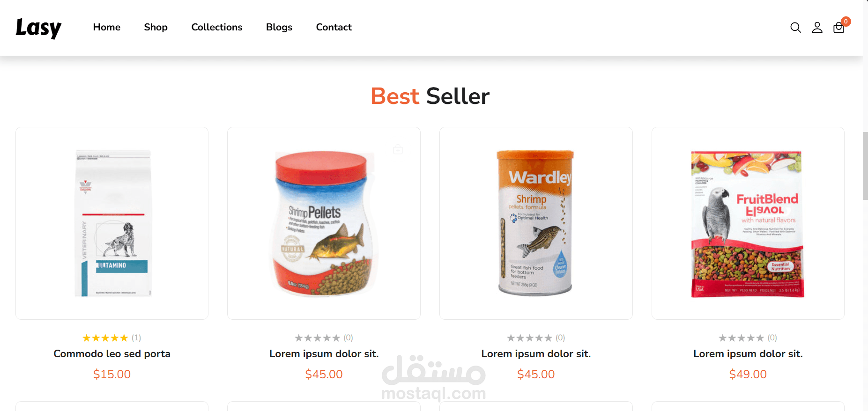Click the gray star rating under Wardley Shrimp
Image resolution: width=868 pixels, height=411 pixels.
point(529,338)
